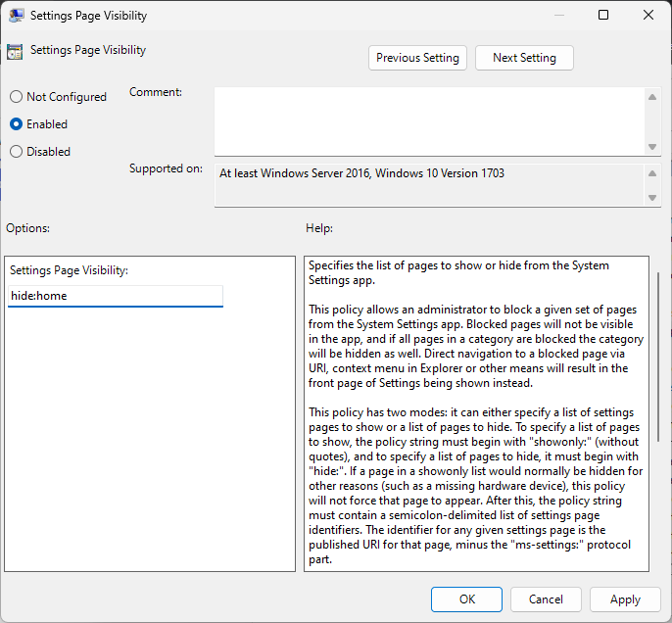Click the Help description text area

476,413
